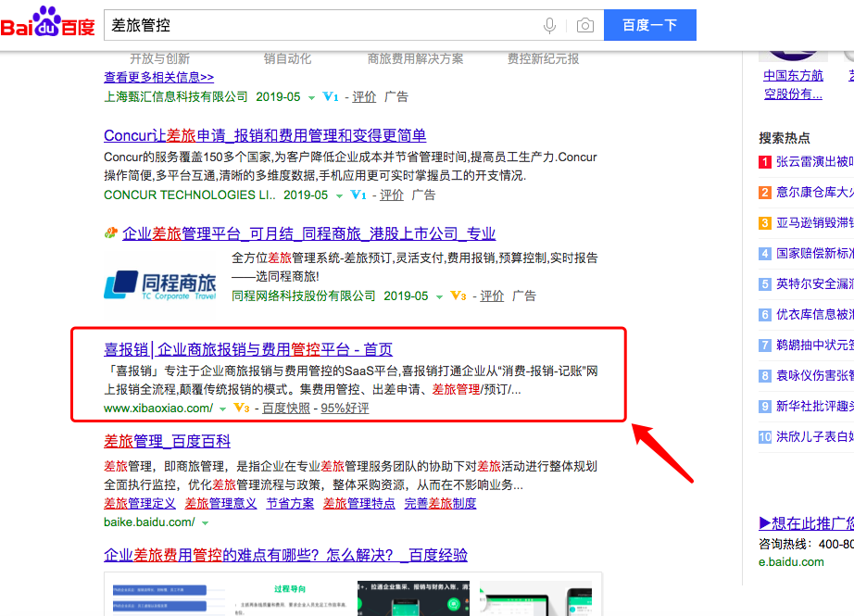Open 百度快照 for the xibaoxiao result
This screenshot has height=616, width=854.
[x=286, y=409]
